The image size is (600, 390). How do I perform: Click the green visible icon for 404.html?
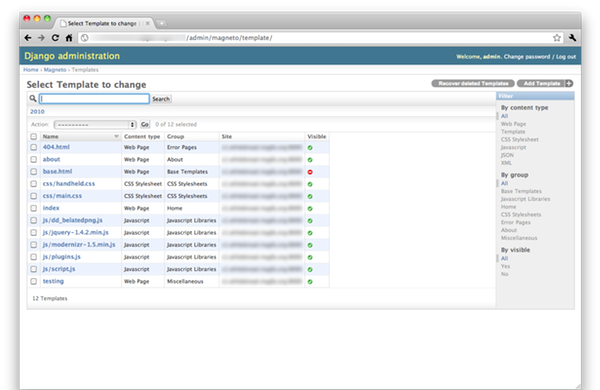pos(310,148)
